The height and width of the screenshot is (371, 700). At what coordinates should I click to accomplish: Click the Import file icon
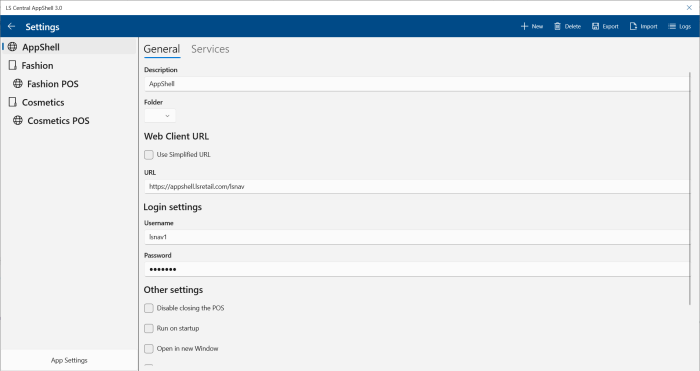point(633,26)
